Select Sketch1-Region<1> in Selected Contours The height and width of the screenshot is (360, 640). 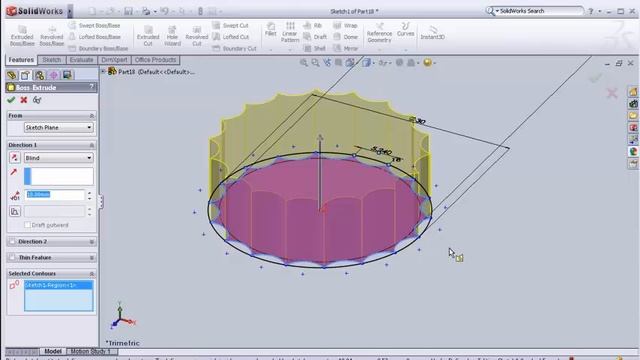pos(58,285)
